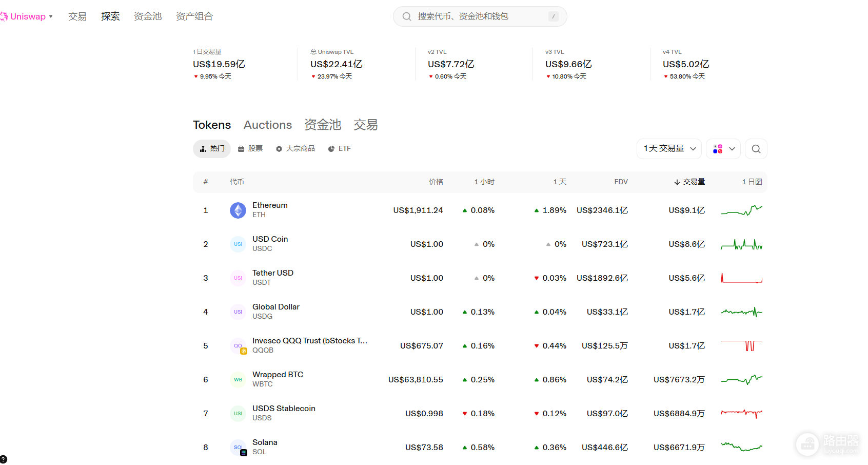Click the USDT token logo

click(238, 278)
